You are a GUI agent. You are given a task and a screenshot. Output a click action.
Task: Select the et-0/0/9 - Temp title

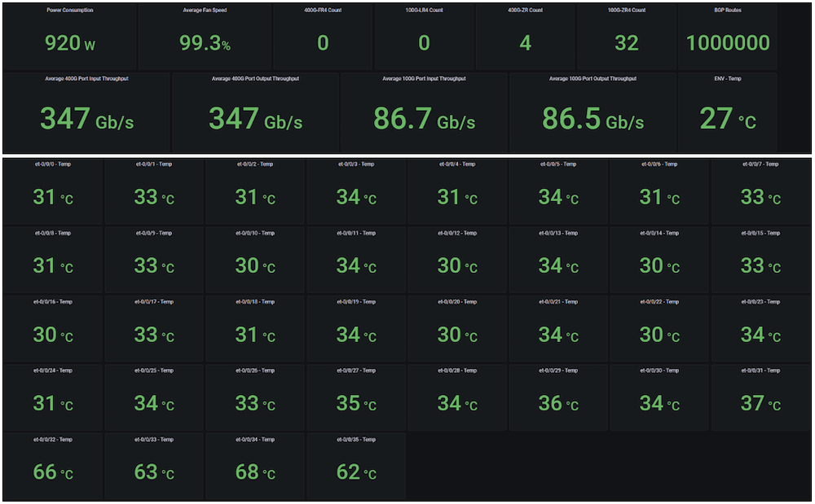(154, 233)
